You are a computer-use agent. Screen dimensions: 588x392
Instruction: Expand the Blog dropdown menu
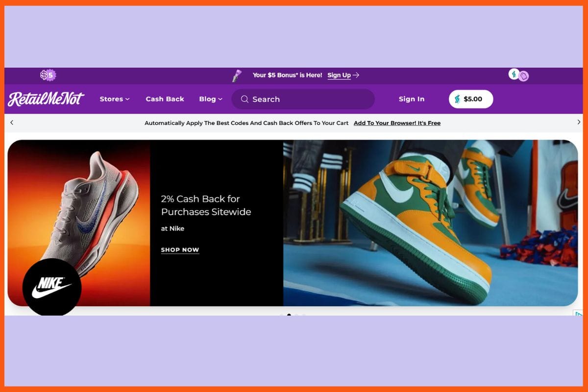tap(211, 99)
